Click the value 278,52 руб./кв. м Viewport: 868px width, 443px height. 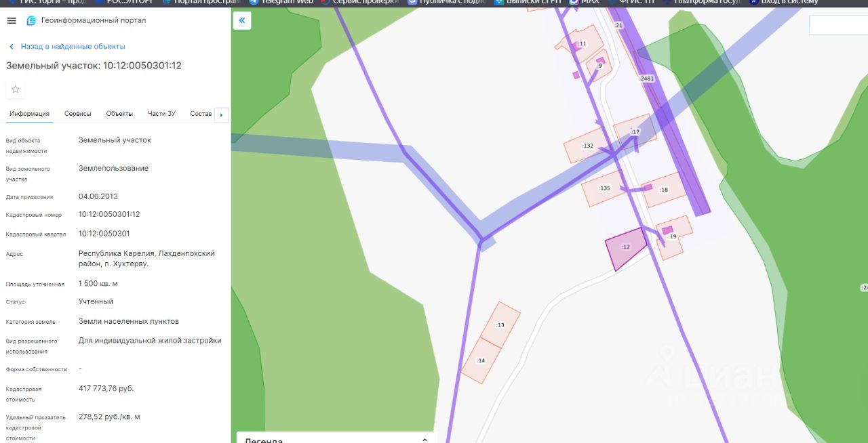coord(109,417)
